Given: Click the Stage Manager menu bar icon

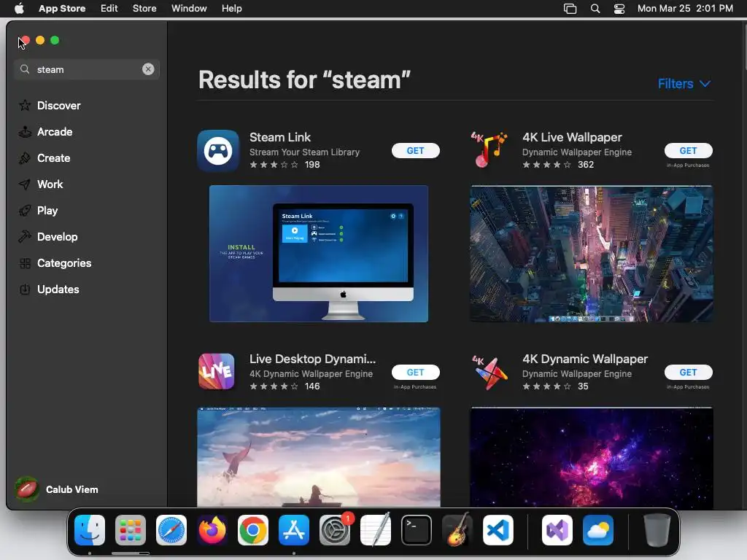Looking at the screenshot, I should [x=570, y=9].
